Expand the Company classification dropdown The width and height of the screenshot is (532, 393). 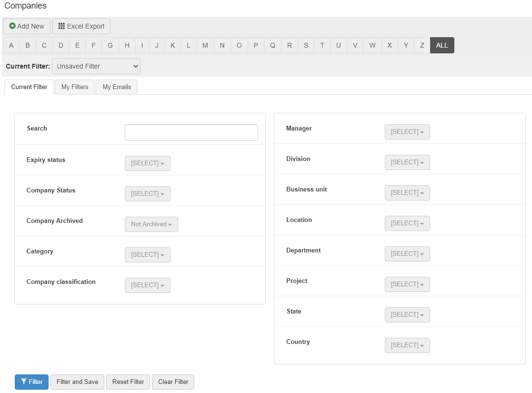[x=147, y=285]
